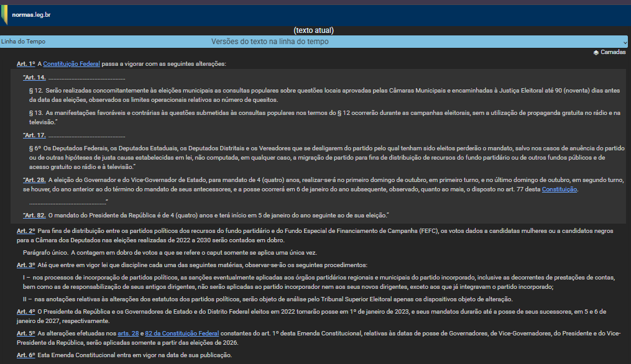Click the "Art. 17." link
Image resolution: width=631 pixels, height=364 pixels.
tap(35, 135)
